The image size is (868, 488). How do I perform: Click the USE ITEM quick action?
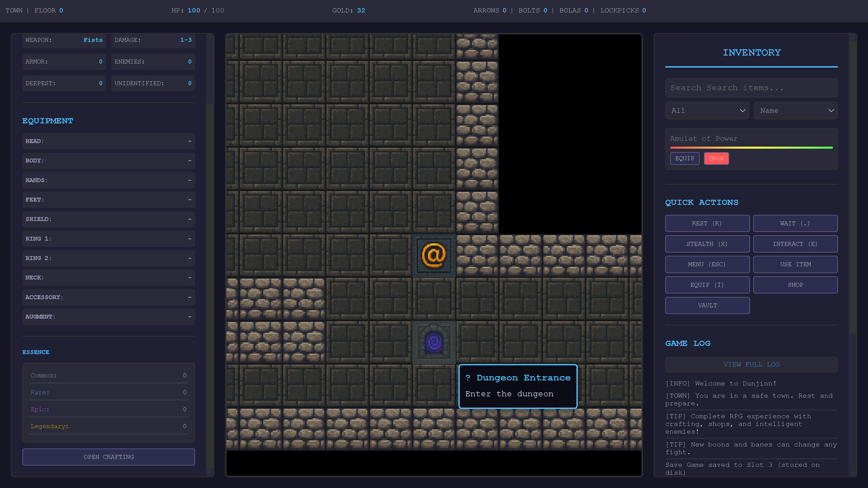click(x=795, y=264)
